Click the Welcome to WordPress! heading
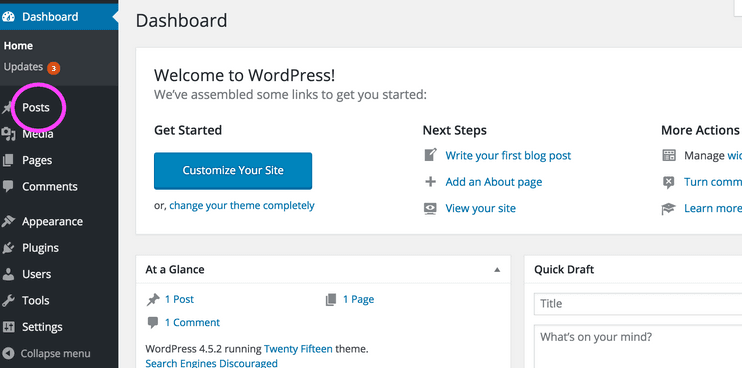 tap(245, 76)
